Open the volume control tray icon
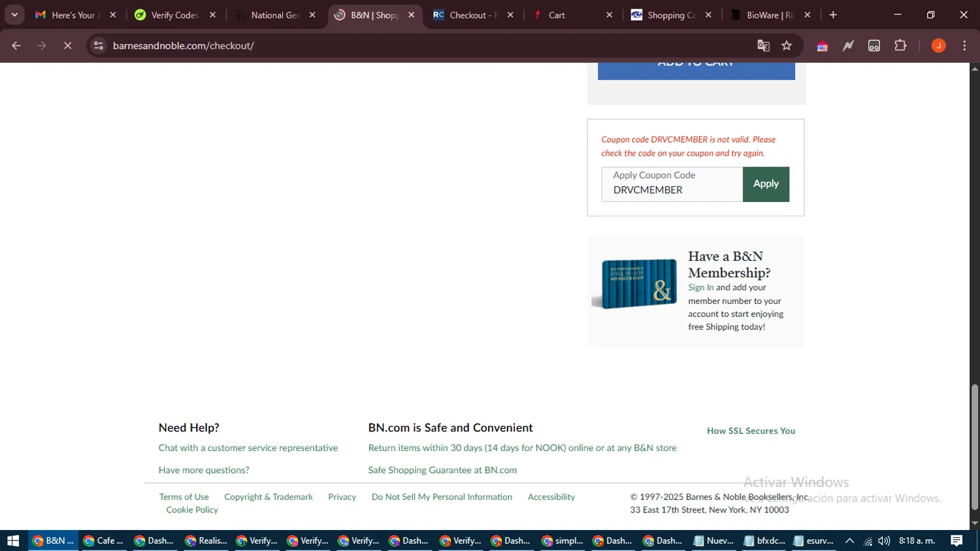980x551 pixels. coord(884,541)
